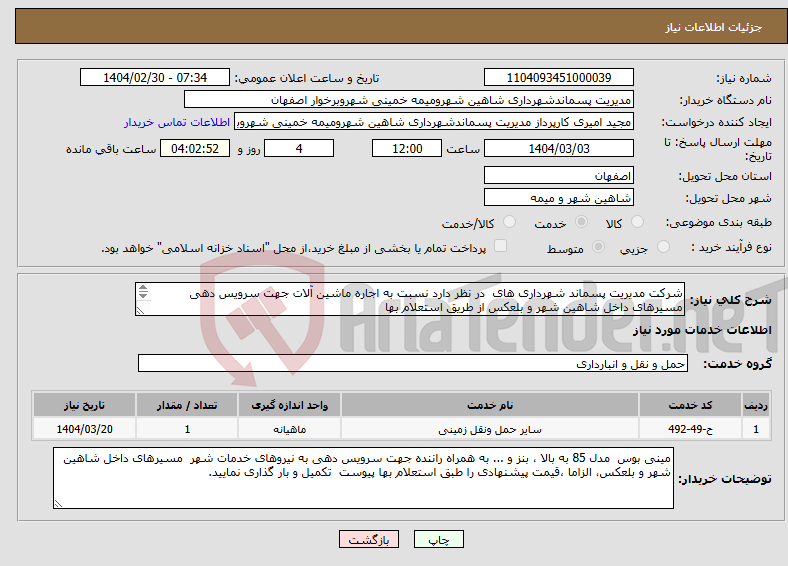Click the unit cell ماهیانه
This screenshot has height=566, width=788.
(x=289, y=429)
